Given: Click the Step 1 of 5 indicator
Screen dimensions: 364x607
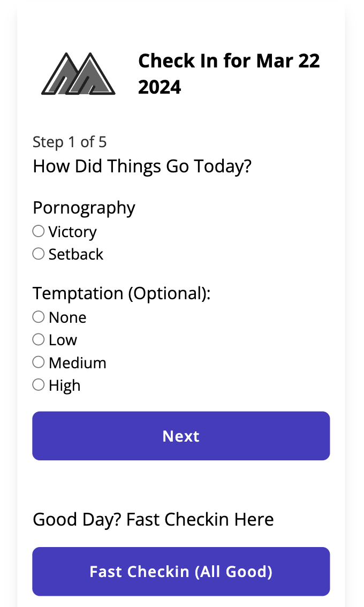Looking at the screenshot, I should coord(70,142).
